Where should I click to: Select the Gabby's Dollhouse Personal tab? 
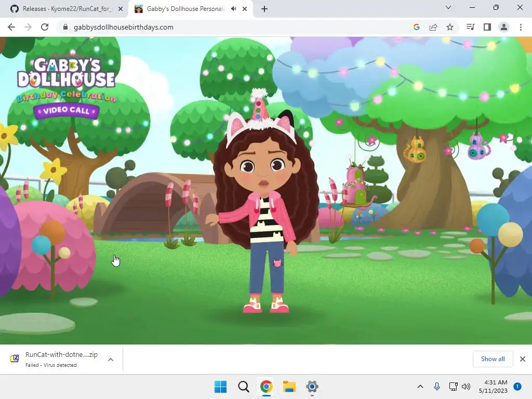[x=186, y=9]
